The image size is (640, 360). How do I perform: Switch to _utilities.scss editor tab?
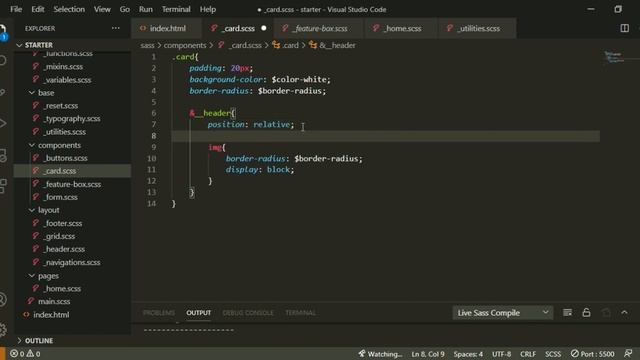click(x=478, y=28)
